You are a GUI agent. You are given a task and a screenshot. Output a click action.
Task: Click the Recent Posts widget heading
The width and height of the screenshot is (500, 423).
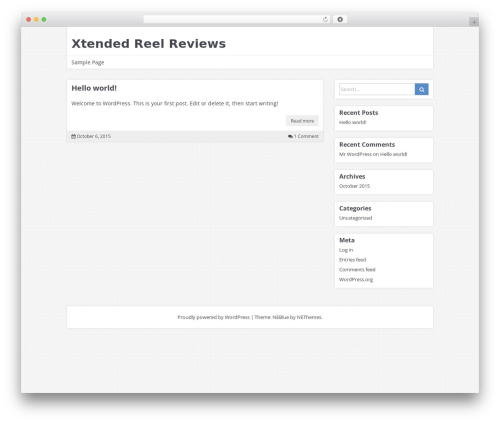pos(359,113)
